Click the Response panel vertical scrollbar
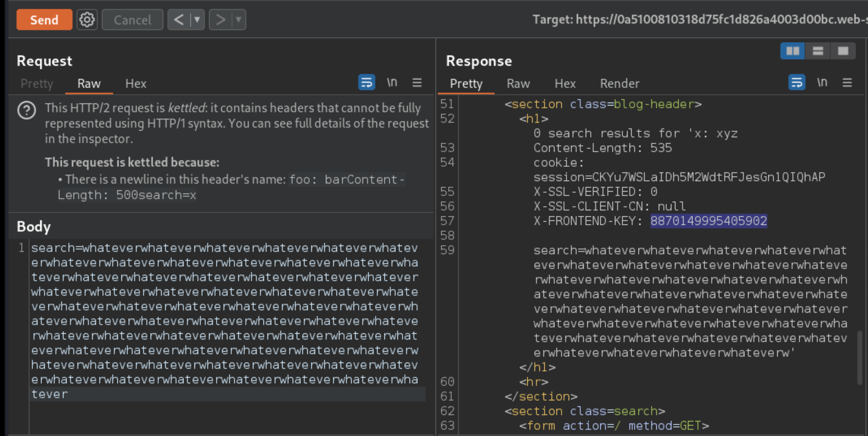Screen dimensions: 868x436 860,357
